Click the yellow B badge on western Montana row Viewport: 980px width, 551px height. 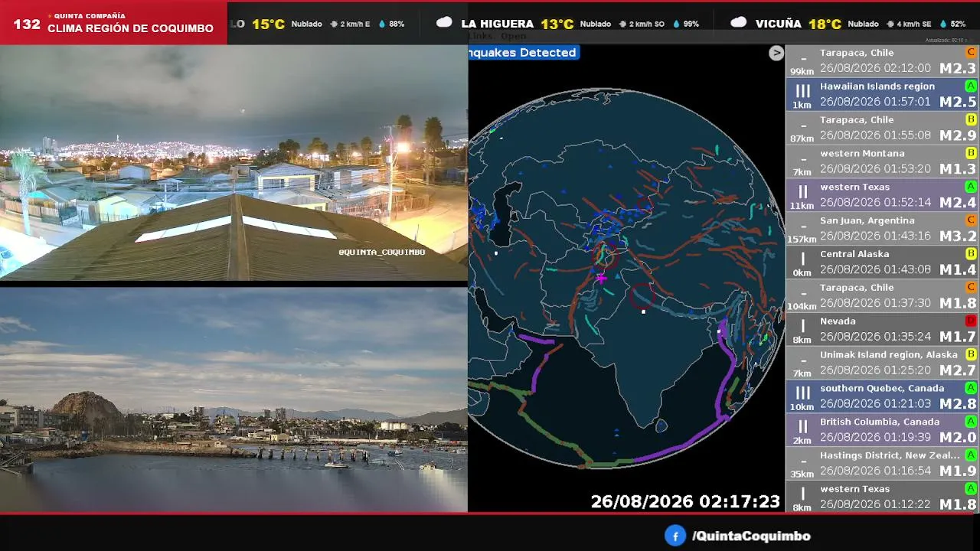(971, 153)
